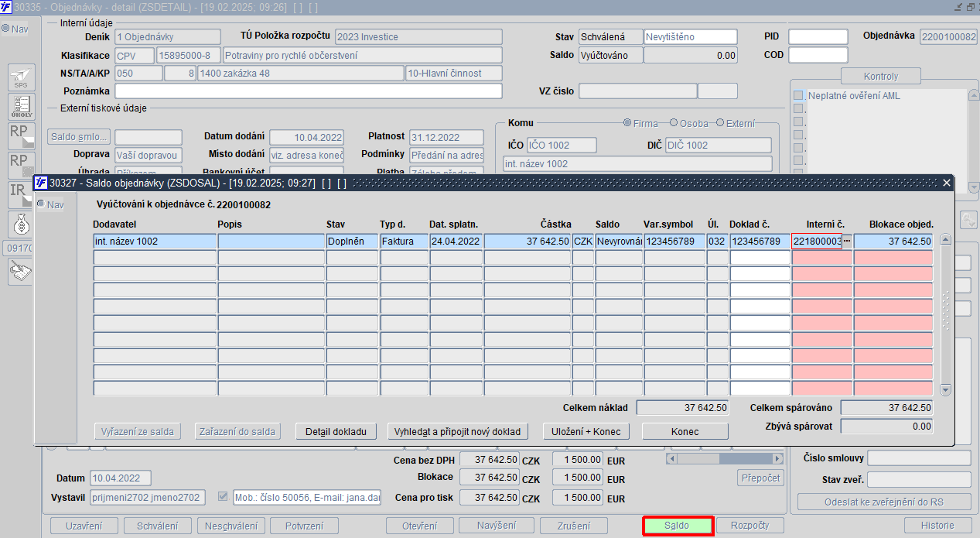The height and width of the screenshot is (538, 980).
Task: Click the Saldo smlo... button
Action: point(79,137)
